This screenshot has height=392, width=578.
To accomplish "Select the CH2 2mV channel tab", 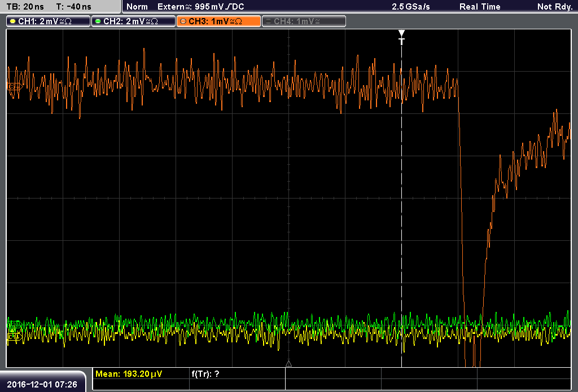I will click(x=133, y=21).
